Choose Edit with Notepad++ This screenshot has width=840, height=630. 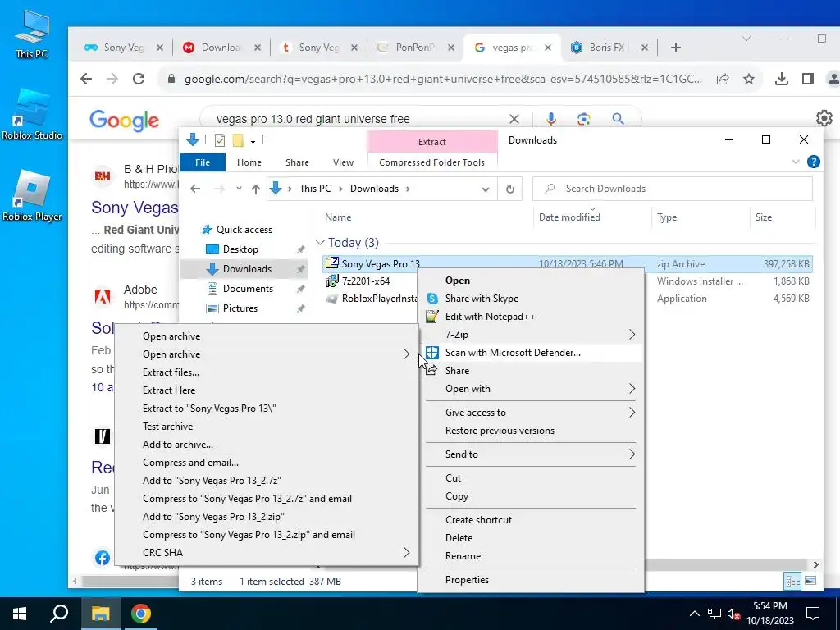click(491, 317)
